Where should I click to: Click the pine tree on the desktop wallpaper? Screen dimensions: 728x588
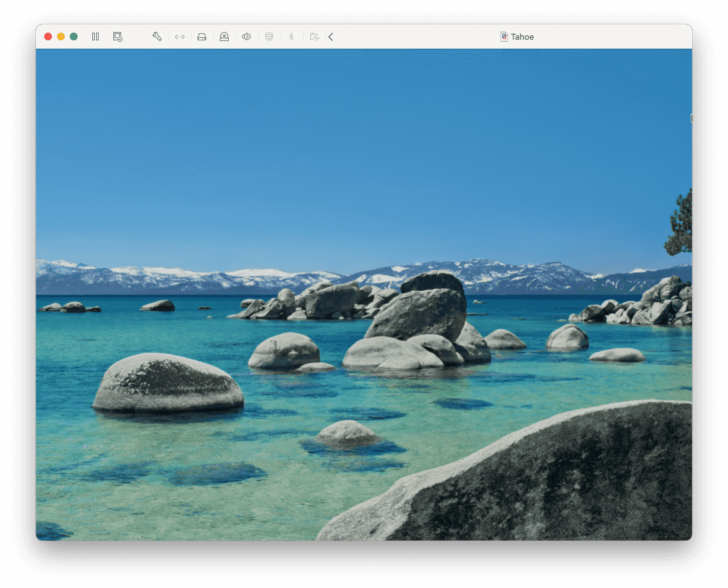[681, 224]
